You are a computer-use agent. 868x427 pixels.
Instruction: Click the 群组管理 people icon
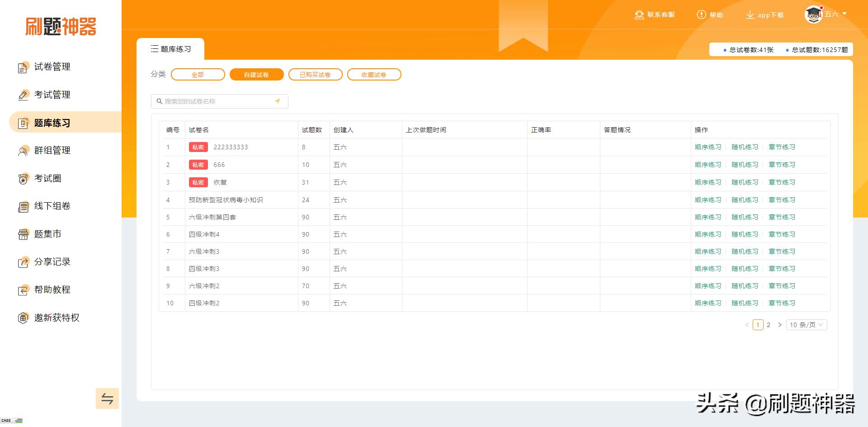23,151
